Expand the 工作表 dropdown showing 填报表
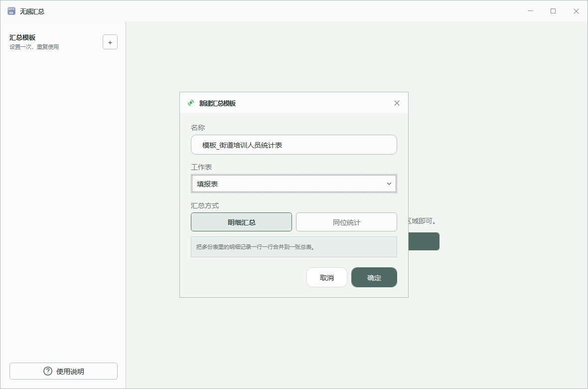The width and height of the screenshot is (588, 389). (294, 184)
